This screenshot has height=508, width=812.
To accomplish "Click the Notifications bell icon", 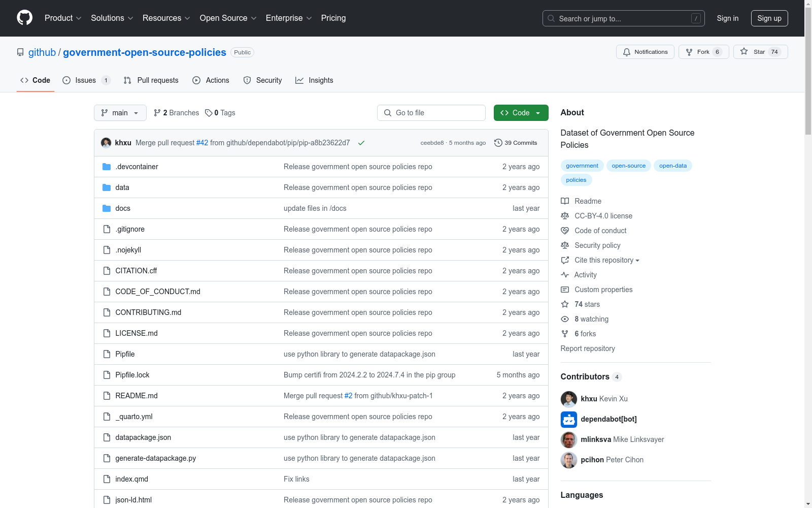I will pyautogui.click(x=627, y=52).
